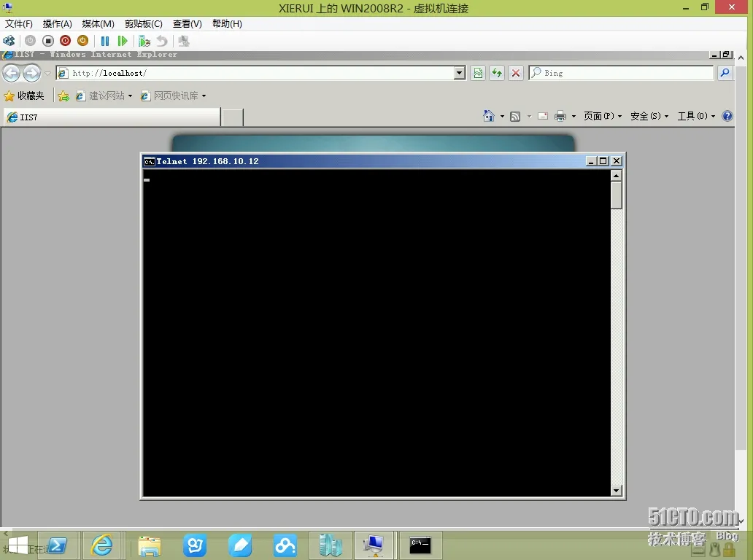The width and height of the screenshot is (753, 560).
Task: Open the 媒体(M) menu
Action: [98, 23]
